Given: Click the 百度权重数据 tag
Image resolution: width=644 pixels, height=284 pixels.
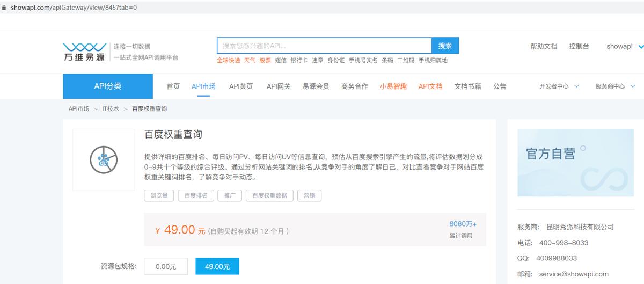Looking at the screenshot, I should click(269, 195).
